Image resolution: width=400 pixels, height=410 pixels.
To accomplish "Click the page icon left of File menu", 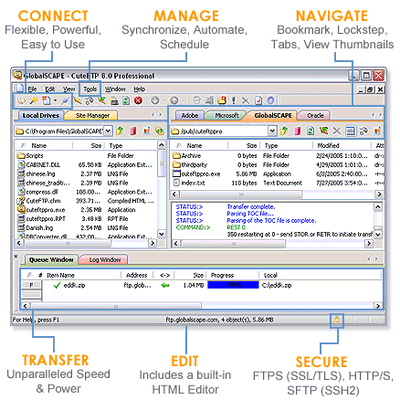I will [20, 89].
